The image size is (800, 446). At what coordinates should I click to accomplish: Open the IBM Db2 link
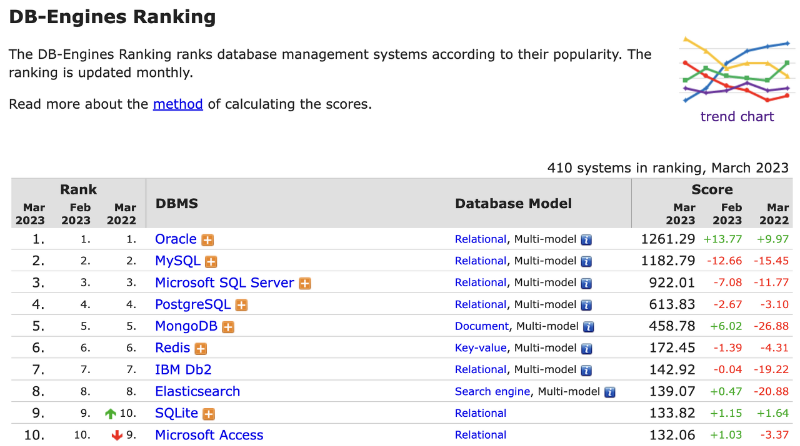click(x=183, y=369)
